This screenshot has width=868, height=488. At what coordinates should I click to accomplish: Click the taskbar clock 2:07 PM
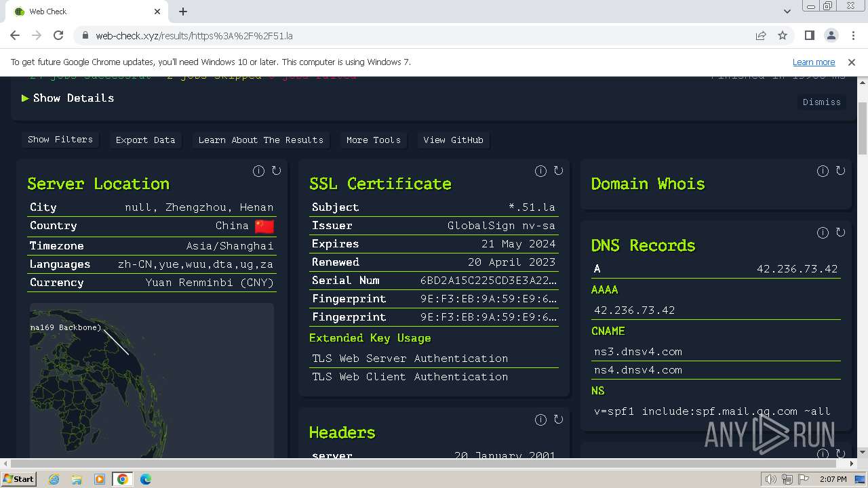(x=833, y=479)
